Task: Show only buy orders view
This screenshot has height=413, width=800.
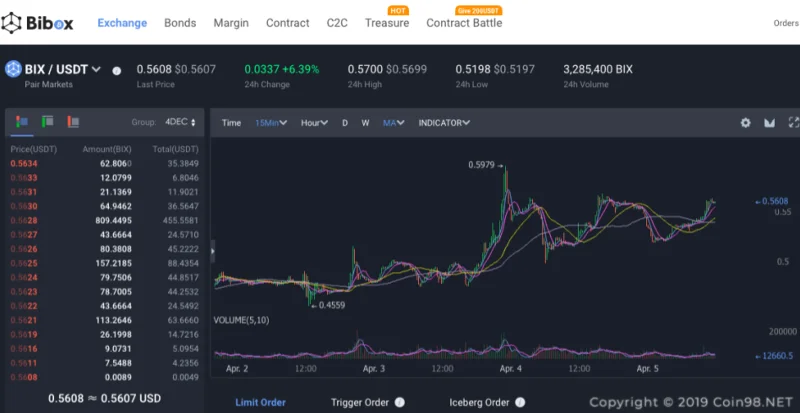Action: [x=47, y=122]
